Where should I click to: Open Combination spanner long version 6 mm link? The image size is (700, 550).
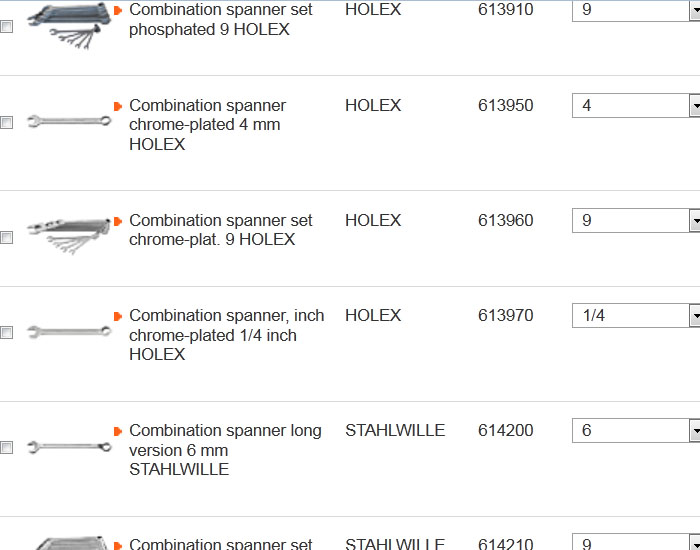pos(225,449)
